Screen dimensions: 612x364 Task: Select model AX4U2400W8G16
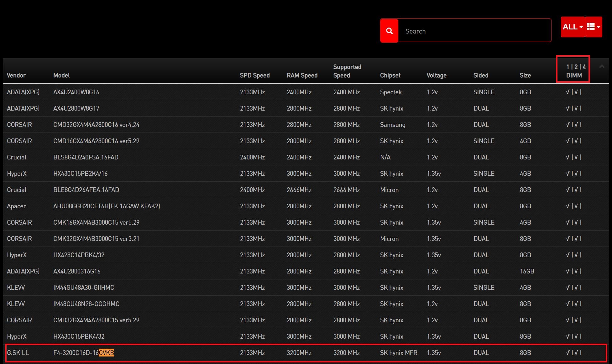(76, 92)
